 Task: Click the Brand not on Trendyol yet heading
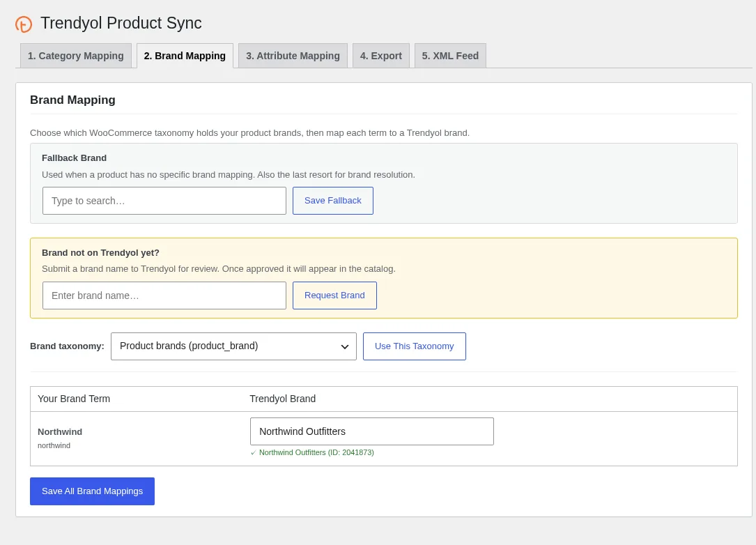pyautogui.click(x=101, y=253)
